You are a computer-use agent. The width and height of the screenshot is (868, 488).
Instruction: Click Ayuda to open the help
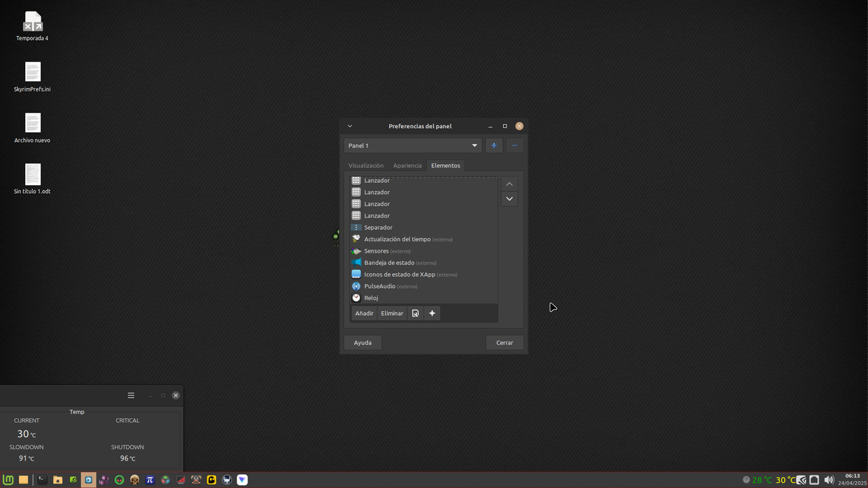click(x=362, y=342)
